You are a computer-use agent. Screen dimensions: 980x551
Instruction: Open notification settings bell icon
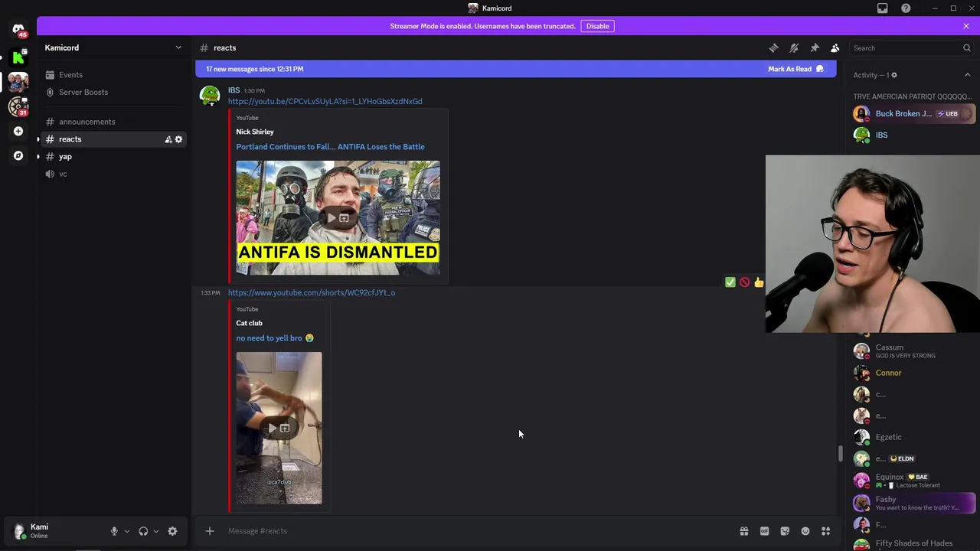tap(794, 47)
